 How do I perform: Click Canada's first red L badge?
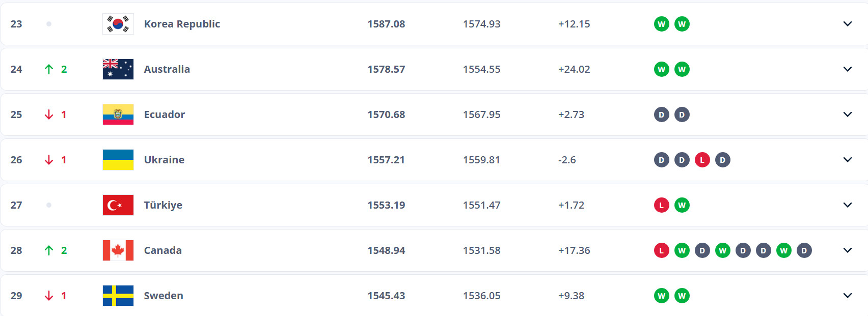click(x=662, y=250)
